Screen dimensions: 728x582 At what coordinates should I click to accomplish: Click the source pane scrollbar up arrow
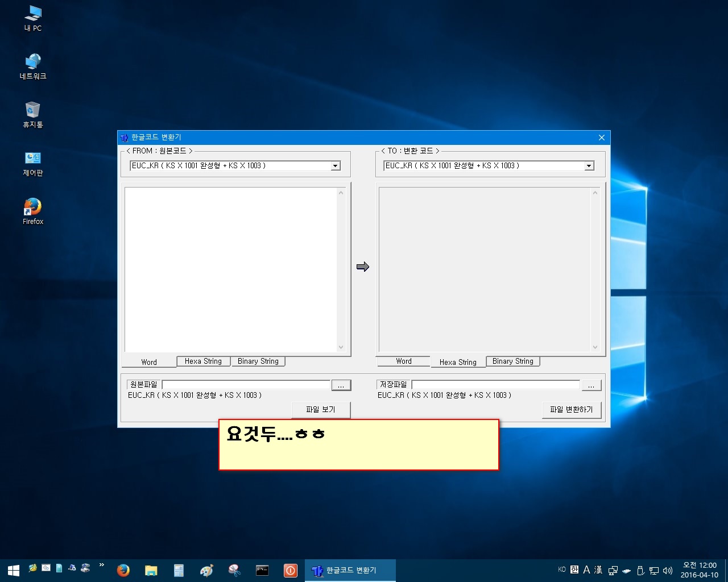[x=341, y=192]
